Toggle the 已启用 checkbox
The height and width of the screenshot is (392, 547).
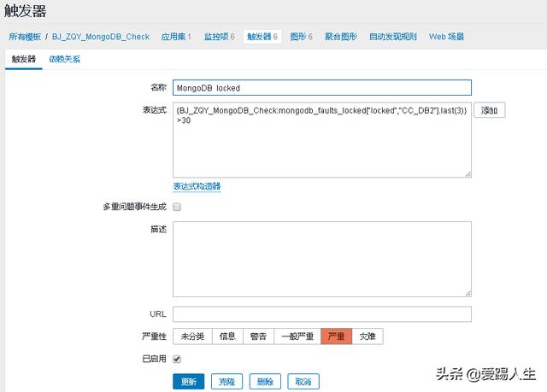click(177, 359)
